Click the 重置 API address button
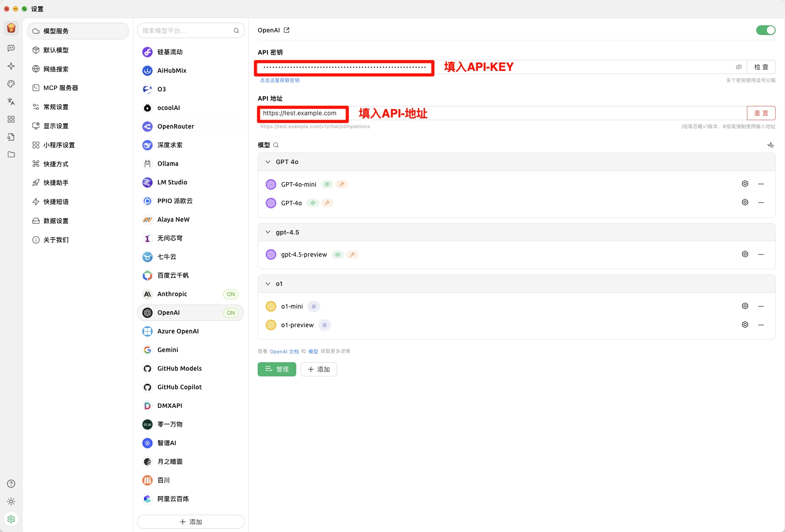 coord(761,113)
